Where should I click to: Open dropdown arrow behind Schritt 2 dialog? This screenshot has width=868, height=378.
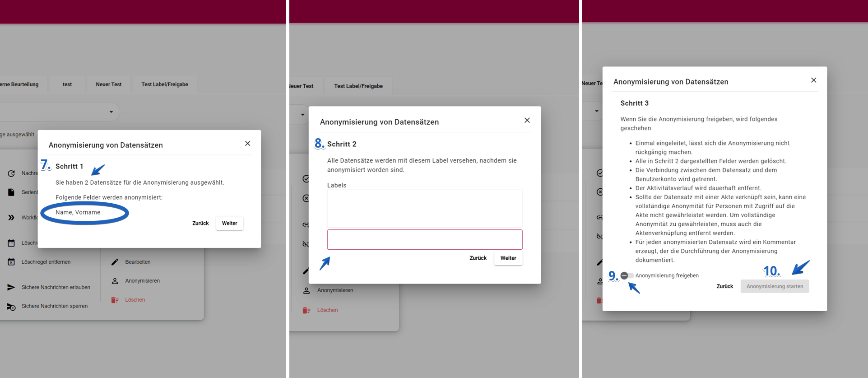(302, 115)
